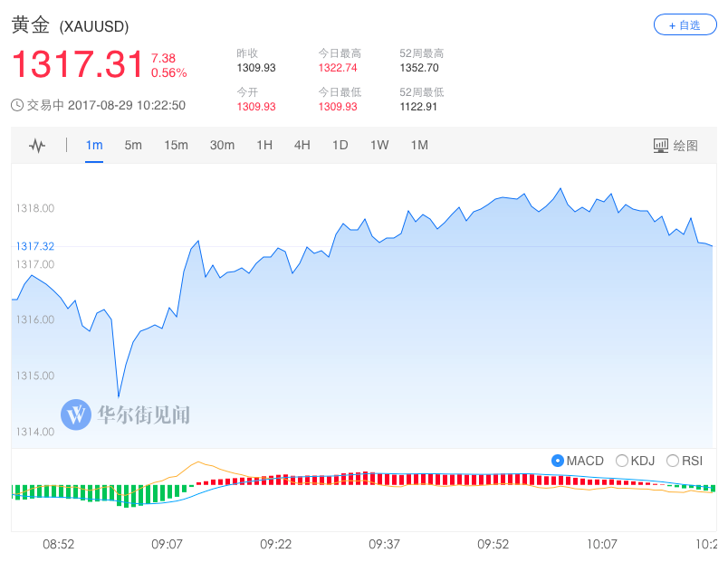The height and width of the screenshot is (562, 728).
Task: Click the clock icon beside 交易中
Action: 17,105
